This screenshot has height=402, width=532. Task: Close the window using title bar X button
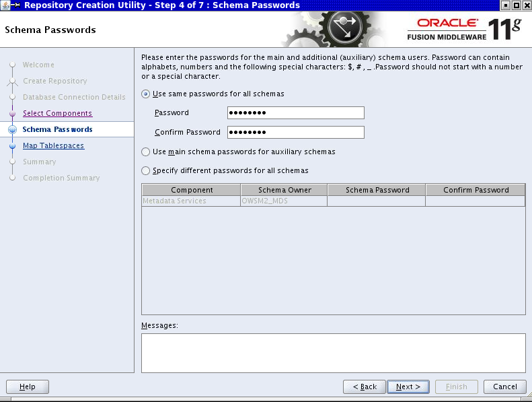click(527, 5)
